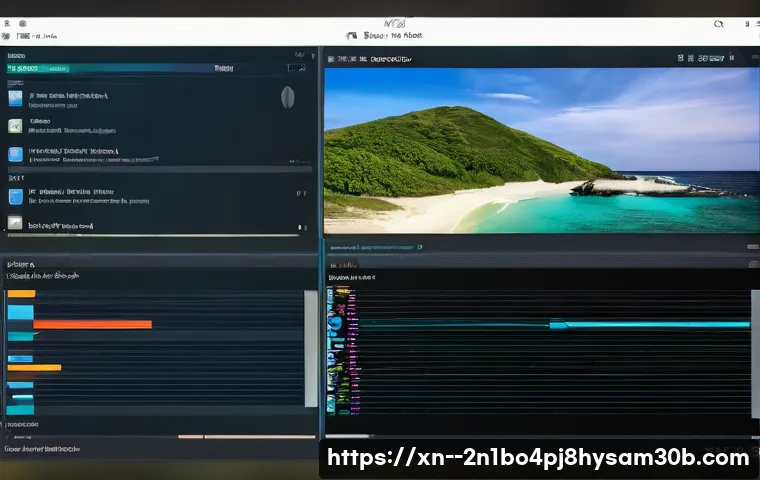Screen dimensions: 760x480
Task: Click the horizontal scrollbar under the right timeline
Action: (x=348, y=436)
